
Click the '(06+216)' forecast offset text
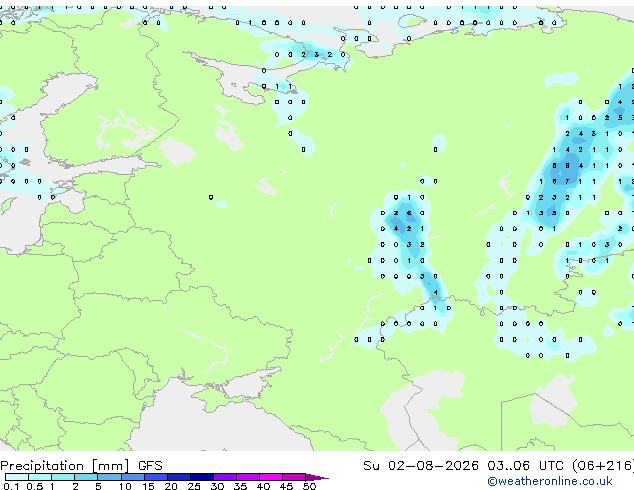(x=603, y=465)
